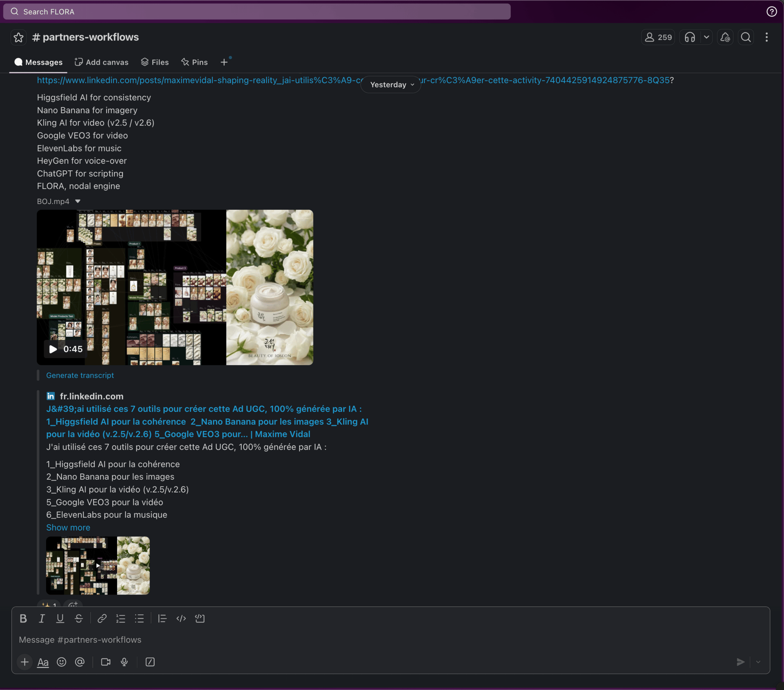The width and height of the screenshot is (784, 690).
Task: Open the emoji picker
Action: [61, 662]
